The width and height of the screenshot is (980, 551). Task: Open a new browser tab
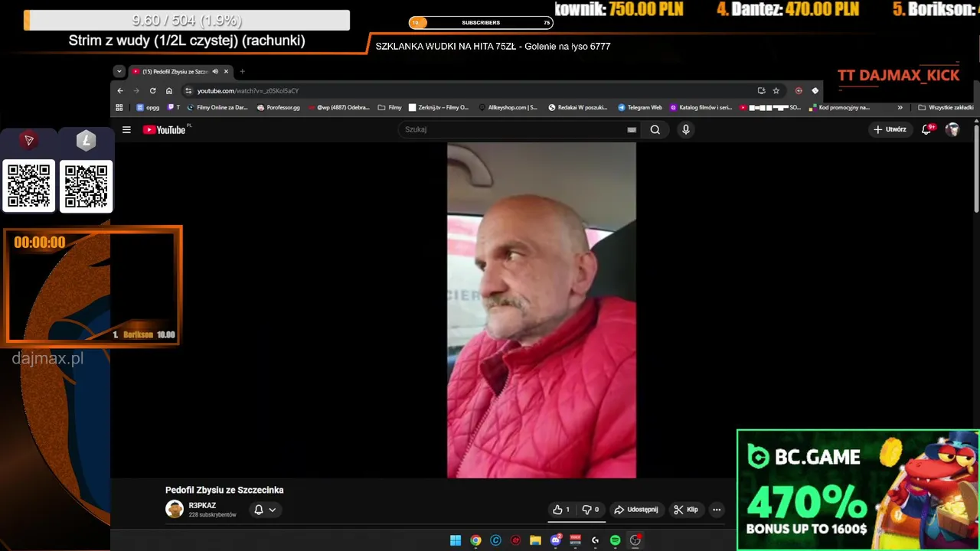pyautogui.click(x=242, y=71)
